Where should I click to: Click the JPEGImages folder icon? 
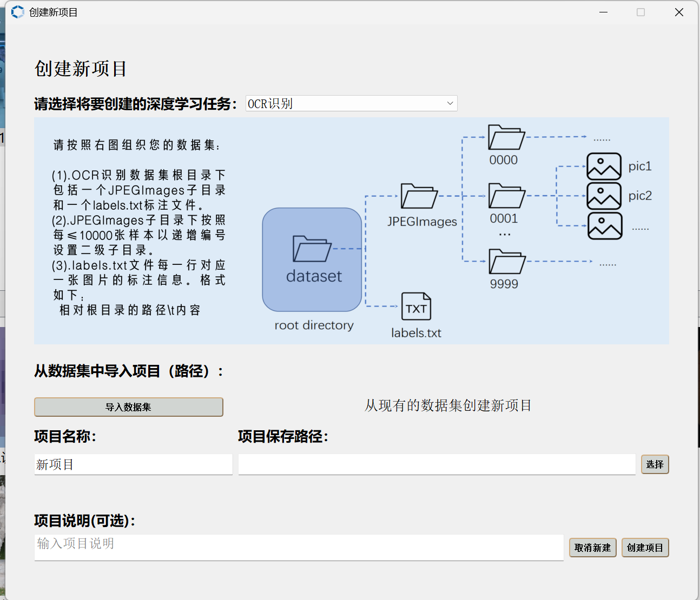tap(419, 196)
